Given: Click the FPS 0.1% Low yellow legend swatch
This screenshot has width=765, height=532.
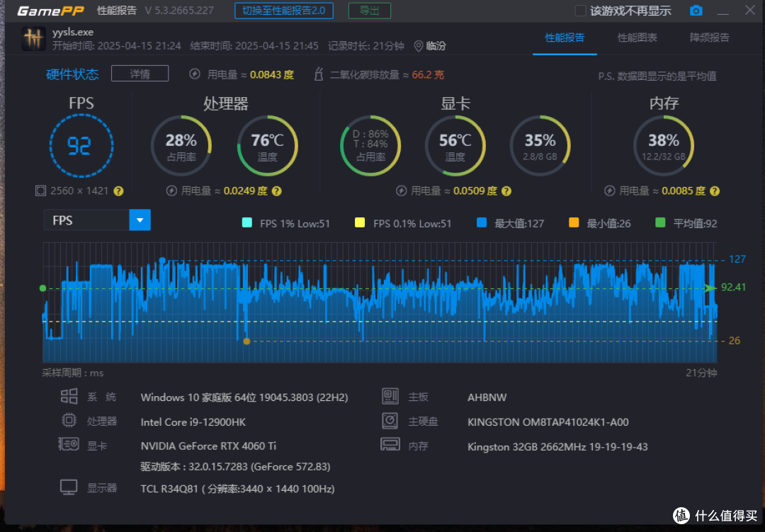Looking at the screenshot, I should click(360, 223).
